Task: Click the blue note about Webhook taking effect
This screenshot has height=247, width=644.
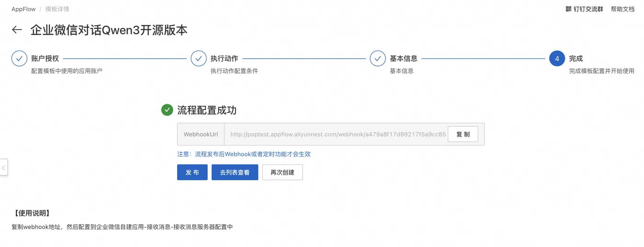Action: (x=244, y=154)
